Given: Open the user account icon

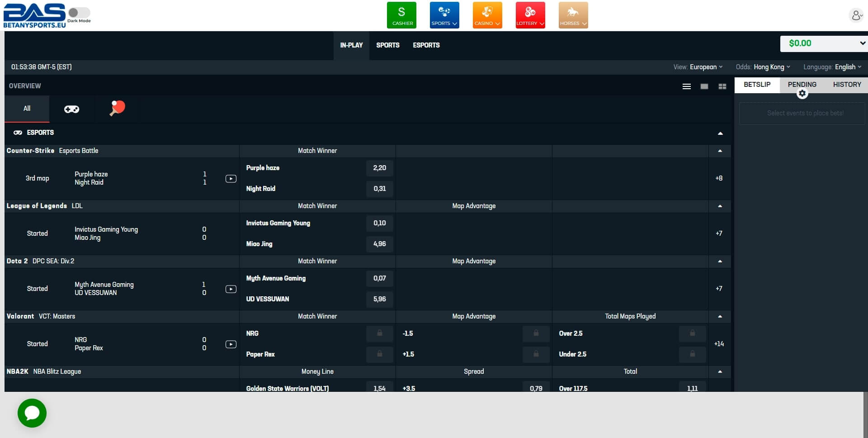Looking at the screenshot, I should (x=856, y=15).
